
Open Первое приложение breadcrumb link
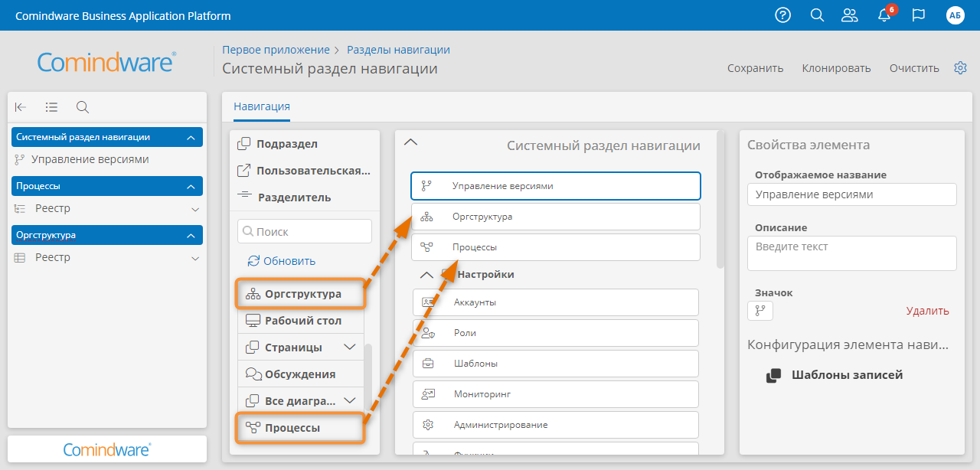tap(276, 50)
